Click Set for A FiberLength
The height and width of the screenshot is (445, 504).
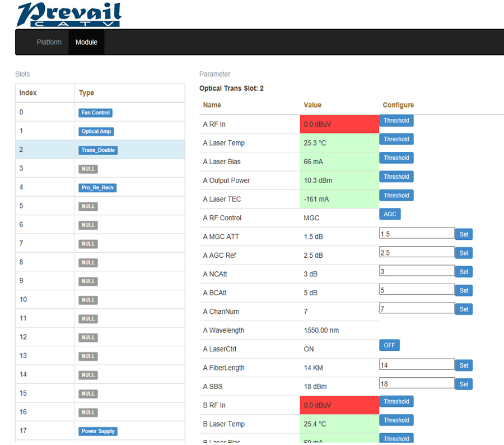(464, 365)
